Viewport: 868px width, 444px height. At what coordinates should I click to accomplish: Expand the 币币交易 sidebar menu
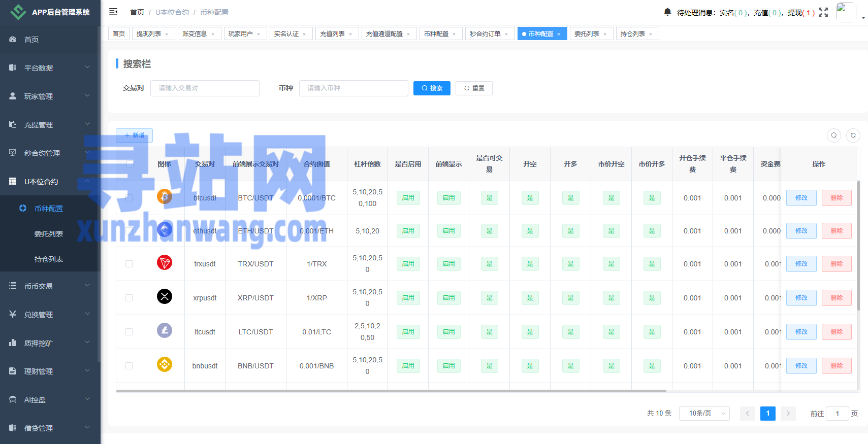(50, 286)
